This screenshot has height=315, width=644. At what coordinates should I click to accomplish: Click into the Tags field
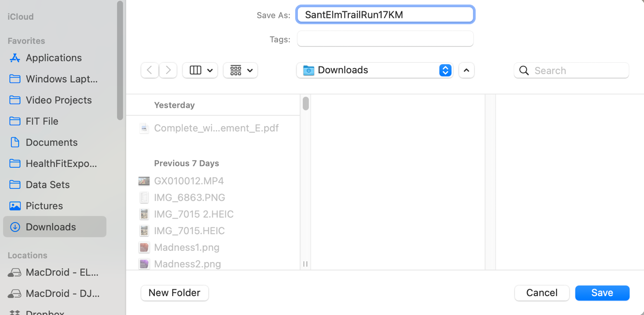pyautogui.click(x=385, y=39)
